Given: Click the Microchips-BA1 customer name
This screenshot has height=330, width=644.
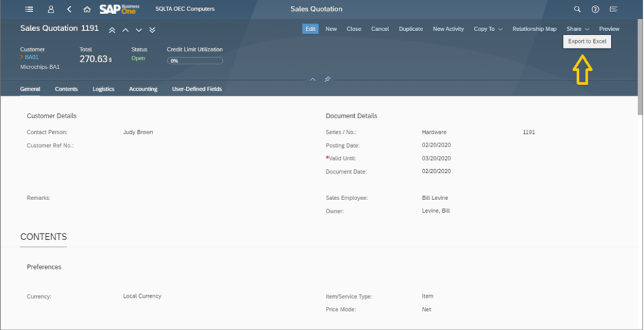Looking at the screenshot, I should [x=40, y=66].
